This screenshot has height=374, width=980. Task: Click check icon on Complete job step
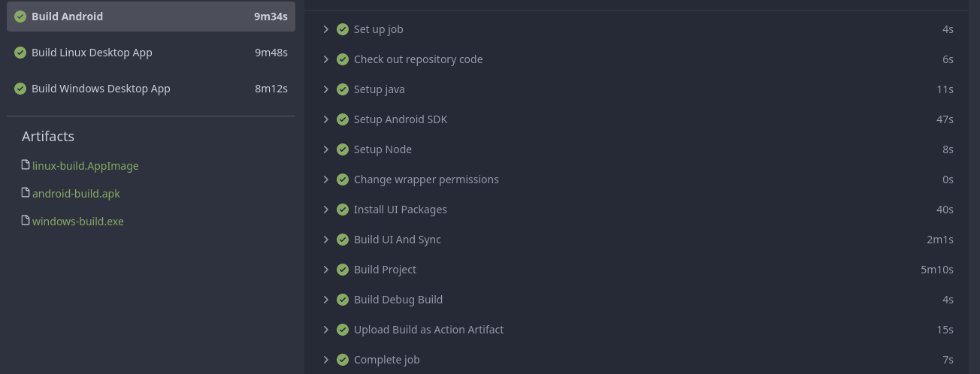(343, 360)
